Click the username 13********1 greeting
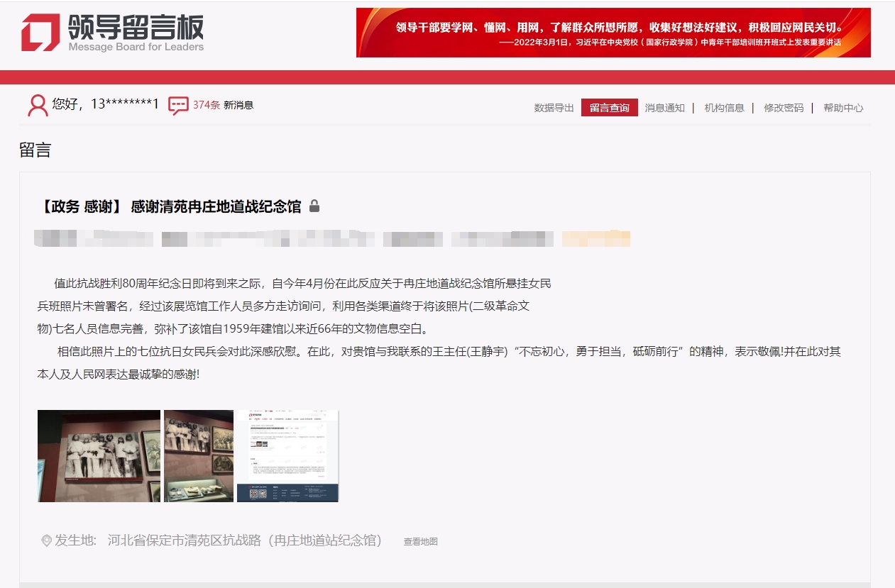 click(x=105, y=105)
